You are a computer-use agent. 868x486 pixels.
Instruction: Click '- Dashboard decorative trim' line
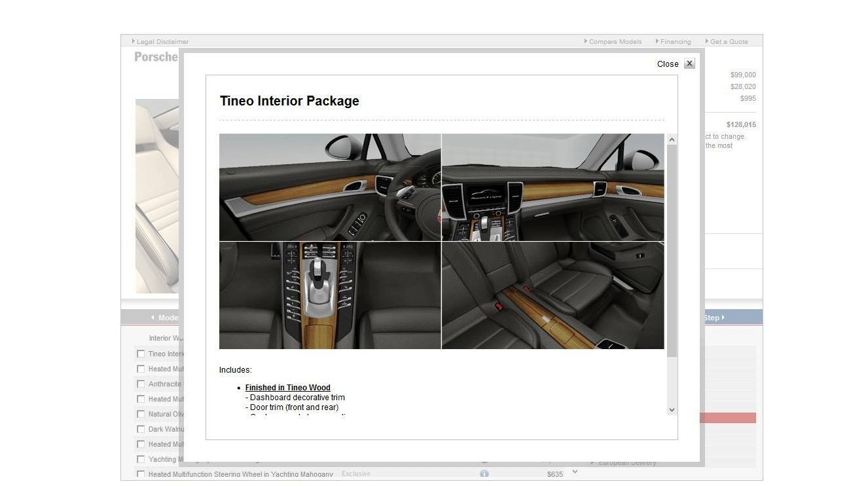coord(295,398)
